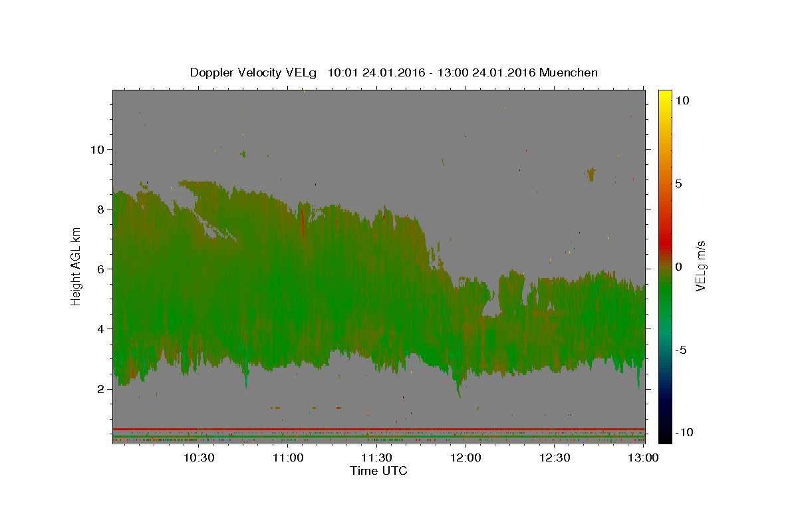Click the red horizontal line near ground level
The height and width of the screenshot is (532, 798).
click(378, 429)
